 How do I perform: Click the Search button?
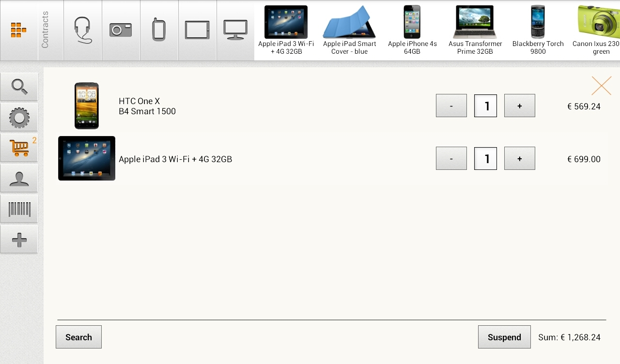click(x=78, y=337)
